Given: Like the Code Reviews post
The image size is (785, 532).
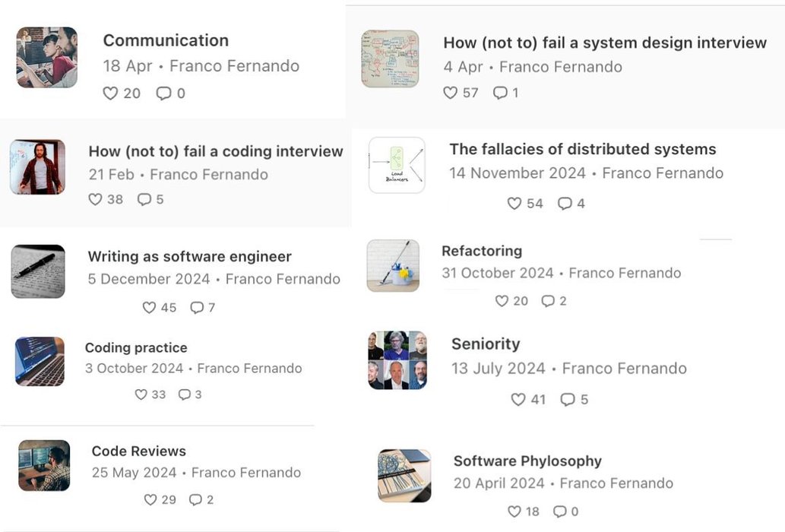Looking at the screenshot, I should click(x=150, y=499).
